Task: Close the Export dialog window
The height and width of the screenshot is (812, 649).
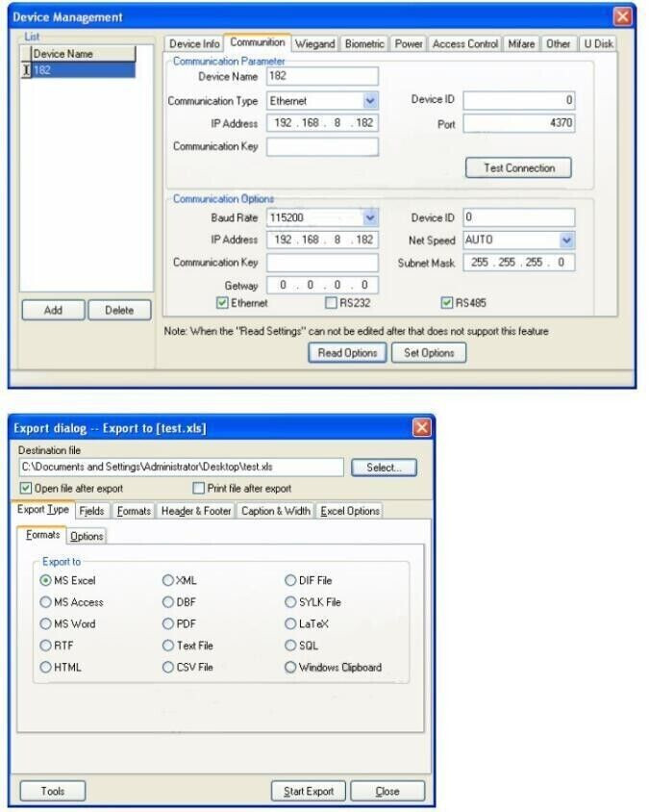Action: [x=422, y=428]
